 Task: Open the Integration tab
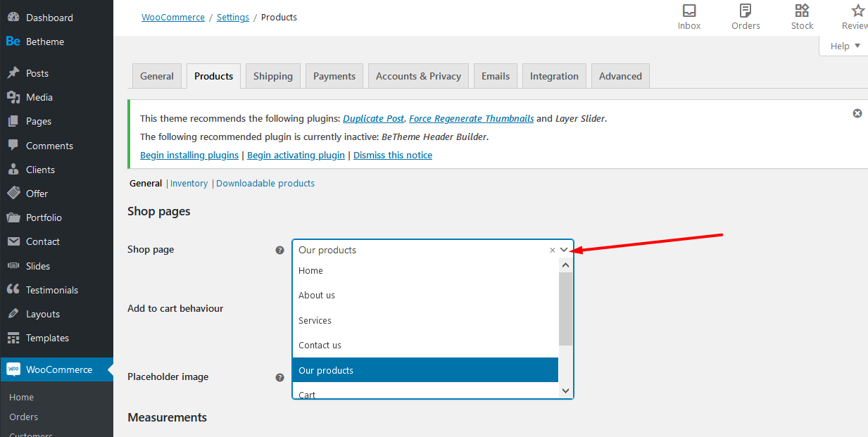[x=554, y=76]
